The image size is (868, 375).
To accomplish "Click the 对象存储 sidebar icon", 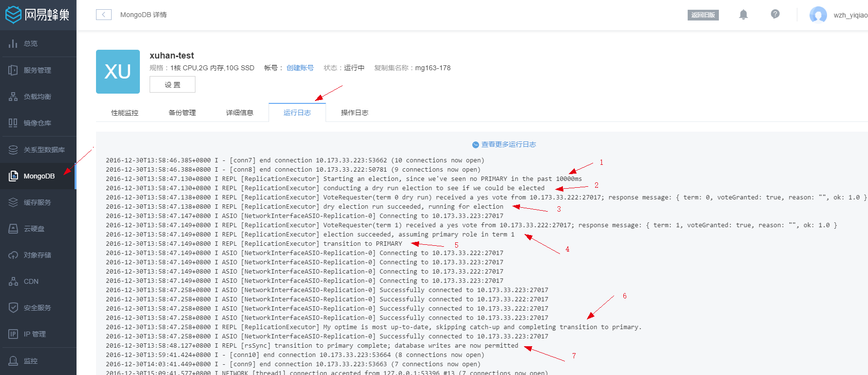I will tap(13, 255).
